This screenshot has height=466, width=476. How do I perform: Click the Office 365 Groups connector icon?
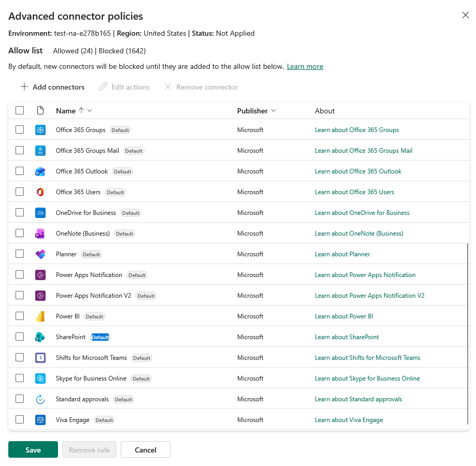click(x=40, y=130)
